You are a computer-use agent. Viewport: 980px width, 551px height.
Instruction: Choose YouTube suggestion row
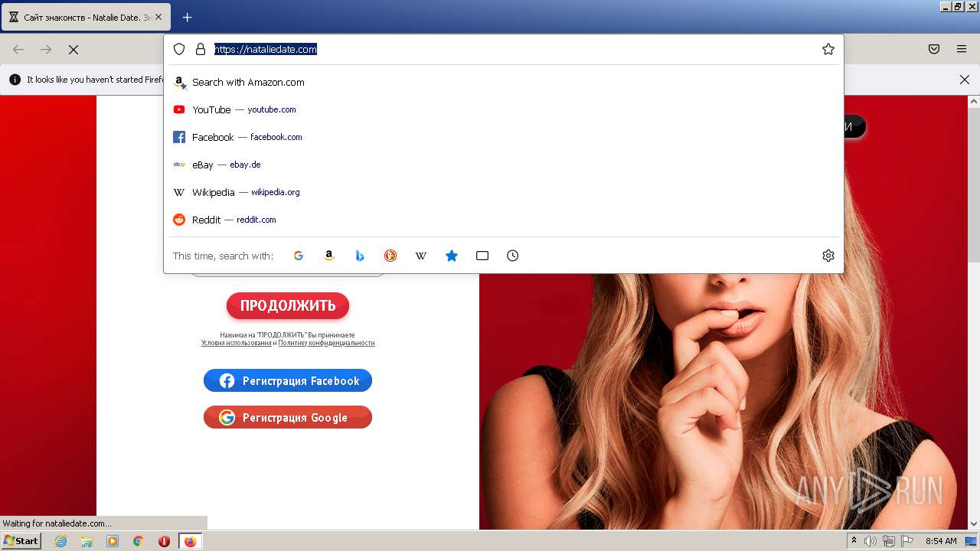504,109
